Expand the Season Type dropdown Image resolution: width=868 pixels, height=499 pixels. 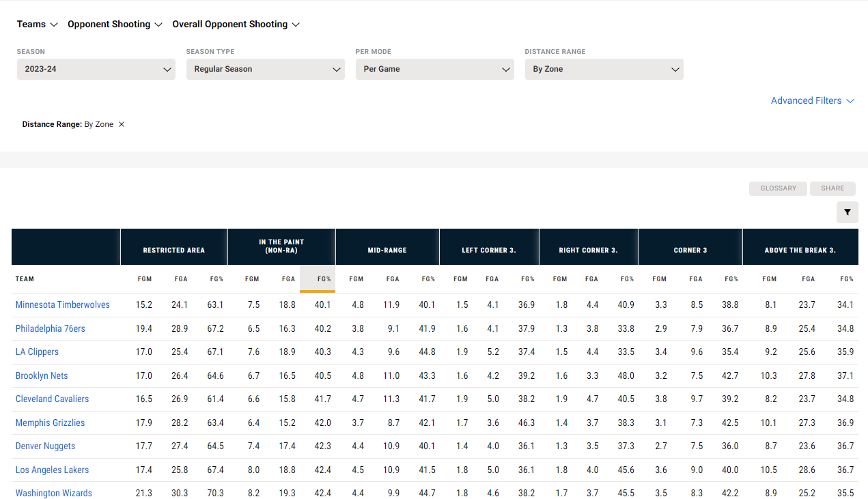tap(266, 69)
